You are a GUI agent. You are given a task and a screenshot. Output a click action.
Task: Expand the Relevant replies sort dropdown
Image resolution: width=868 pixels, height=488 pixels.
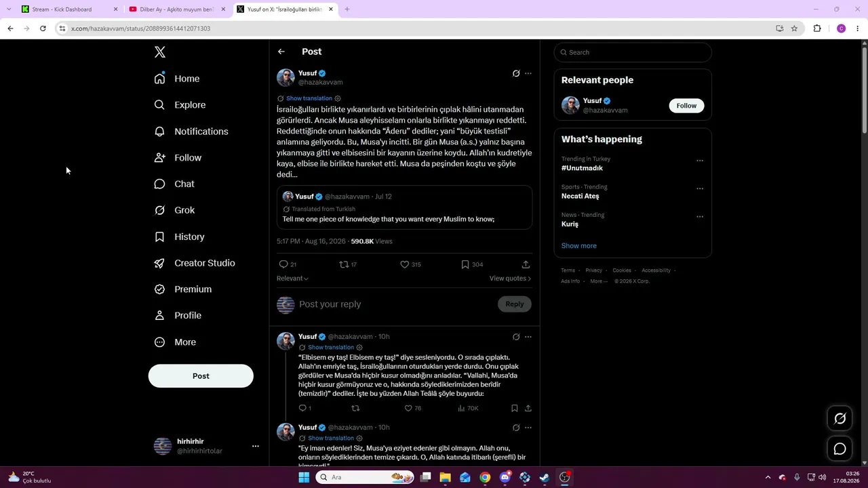coord(292,279)
